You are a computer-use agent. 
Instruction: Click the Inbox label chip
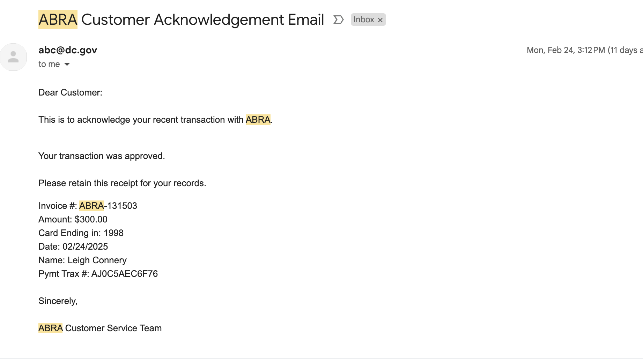(363, 20)
